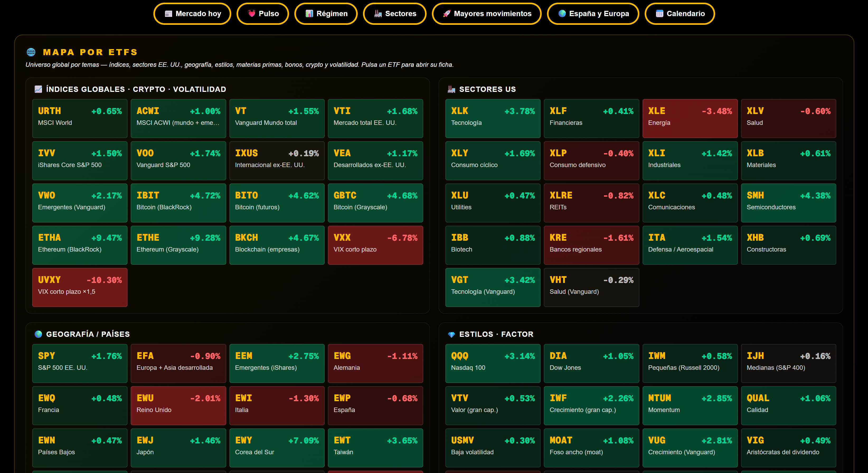Open the URTH MSCI World card
Image resolution: width=868 pixels, height=473 pixels.
tap(80, 119)
